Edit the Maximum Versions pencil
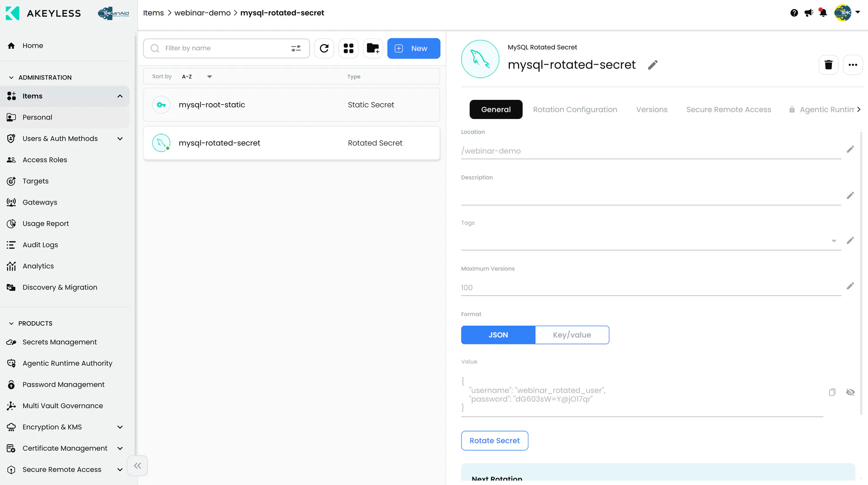868x485 pixels. pyautogui.click(x=850, y=286)
